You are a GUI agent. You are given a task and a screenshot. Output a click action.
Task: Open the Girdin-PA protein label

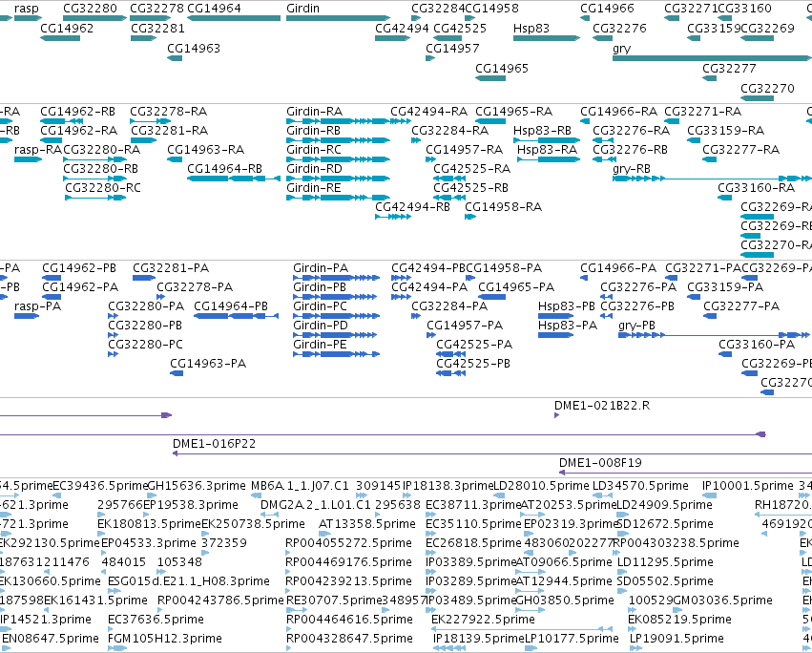(321, 268)
